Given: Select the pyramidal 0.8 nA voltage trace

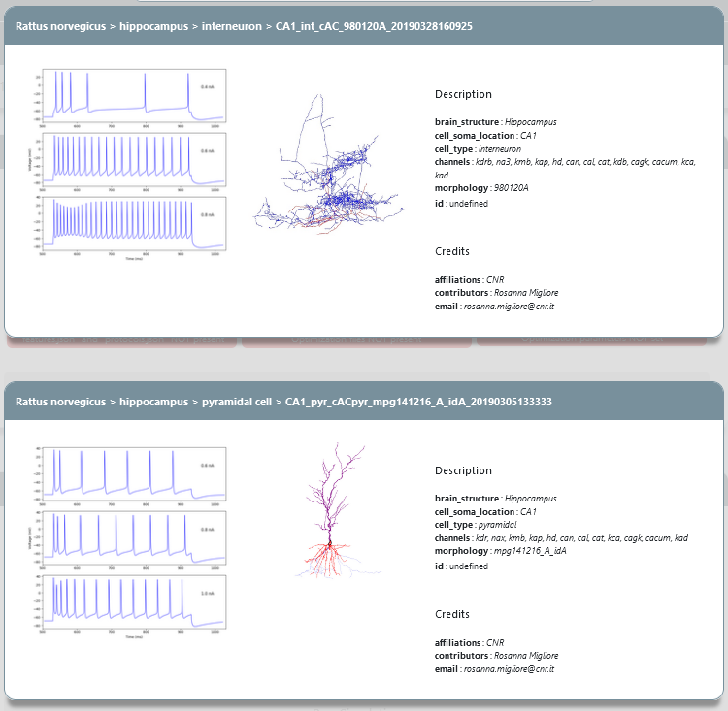Looking at the screenshot, I should 134,538.
